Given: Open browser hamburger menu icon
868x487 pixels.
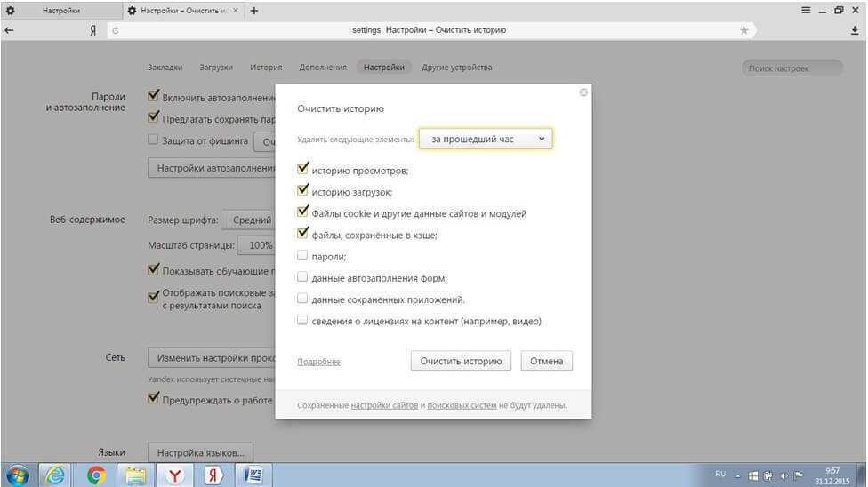Looking at the screenshot, I should (x=806, y=10).
